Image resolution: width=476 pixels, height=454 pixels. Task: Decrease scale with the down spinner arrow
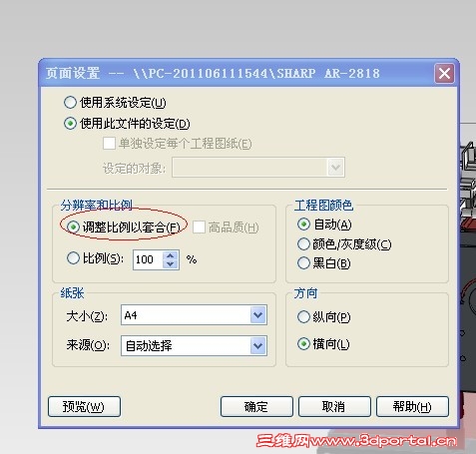[171, 264]
